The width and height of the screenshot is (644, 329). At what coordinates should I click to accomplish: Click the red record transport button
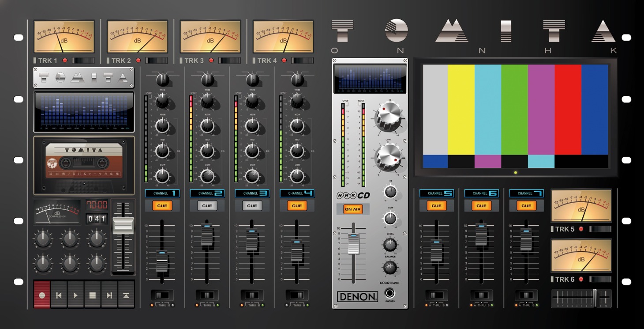pyautogui.click(x=42, y=295)
